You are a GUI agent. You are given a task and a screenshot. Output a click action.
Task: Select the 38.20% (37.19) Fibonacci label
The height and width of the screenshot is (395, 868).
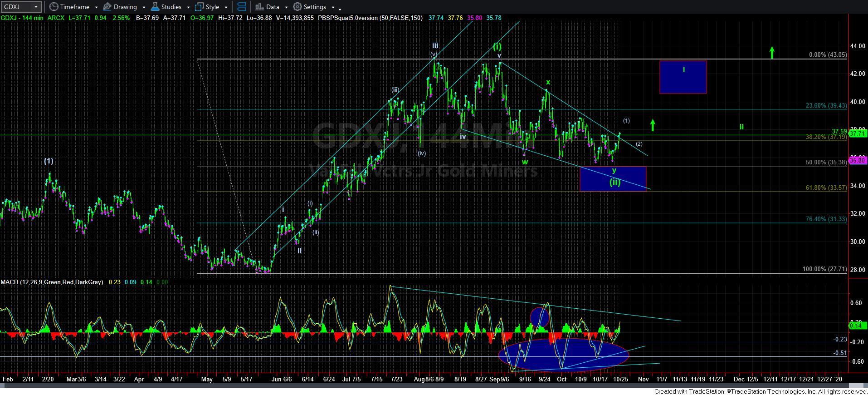(826, 137)
